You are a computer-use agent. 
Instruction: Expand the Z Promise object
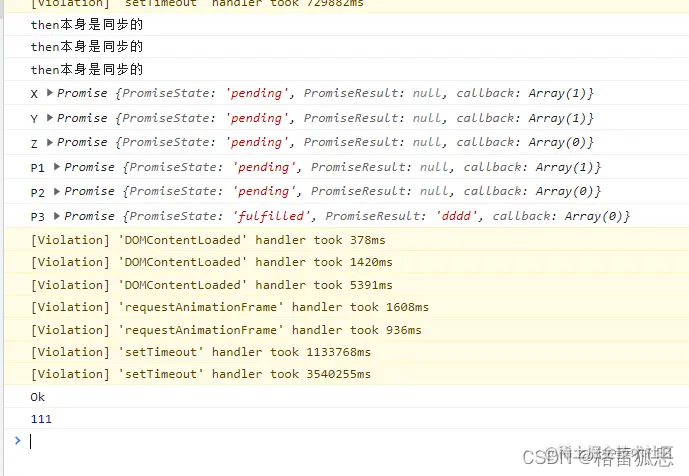tap(50, 142)
